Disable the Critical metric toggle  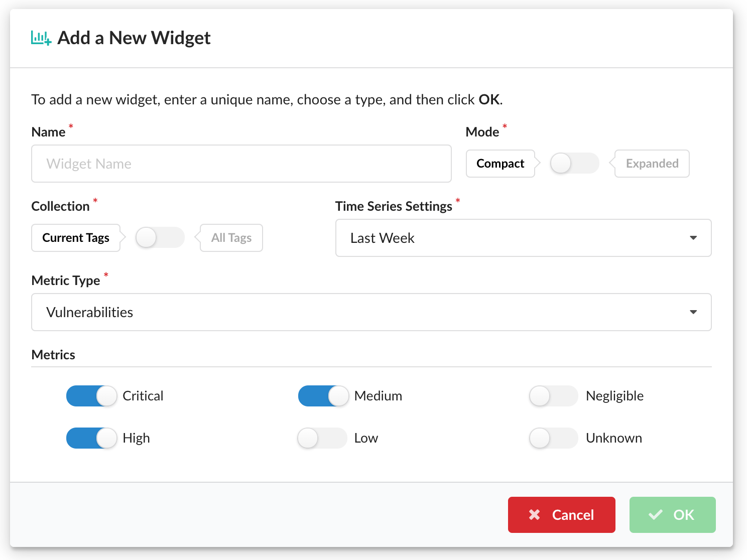91,396
